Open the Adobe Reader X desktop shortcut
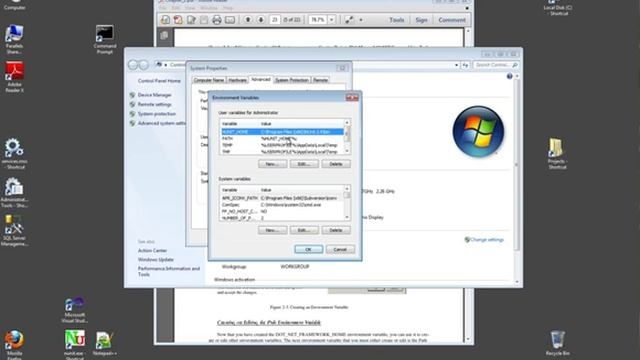Image resolution: width=640 pixels, height=360 pixels. pos(14,76)
